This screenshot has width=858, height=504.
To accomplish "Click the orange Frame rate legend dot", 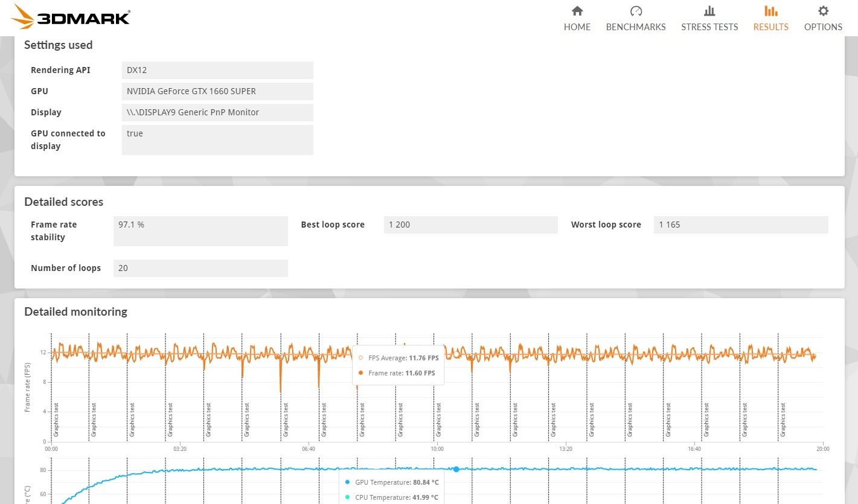I will (x=360, y=373).
